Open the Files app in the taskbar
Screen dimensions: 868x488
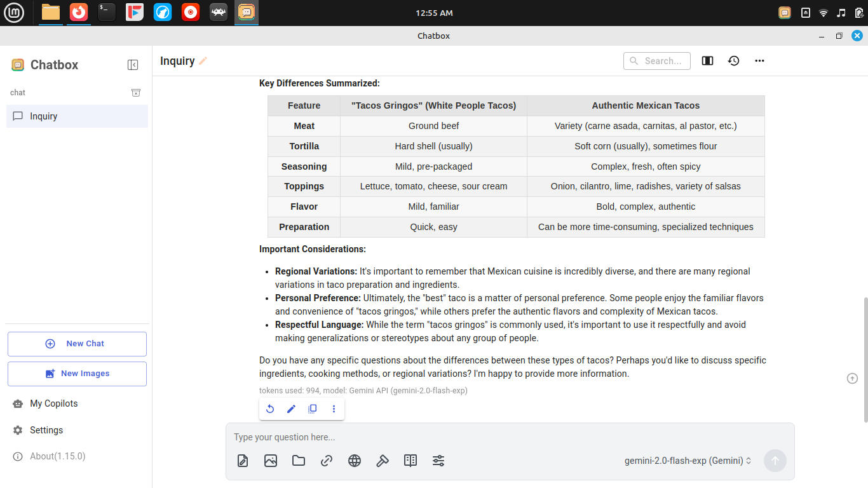coord(51,12)
